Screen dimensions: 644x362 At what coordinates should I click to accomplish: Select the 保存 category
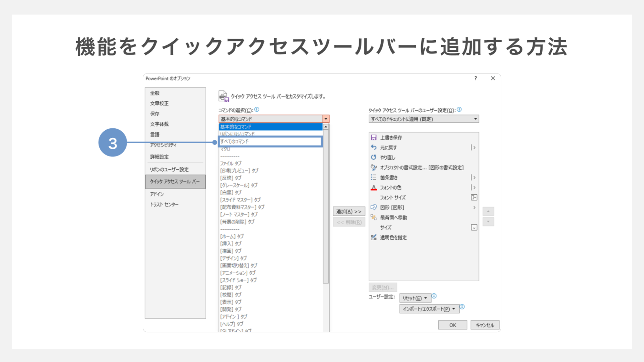175,114
